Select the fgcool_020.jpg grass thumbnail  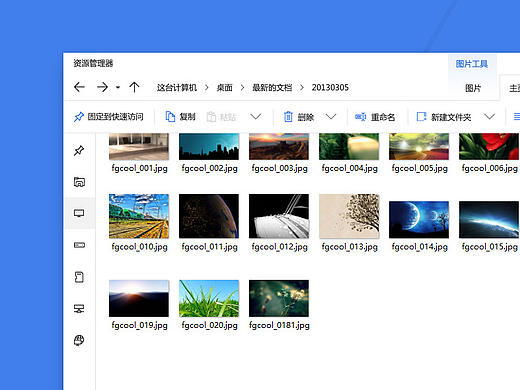click(209, 298)
